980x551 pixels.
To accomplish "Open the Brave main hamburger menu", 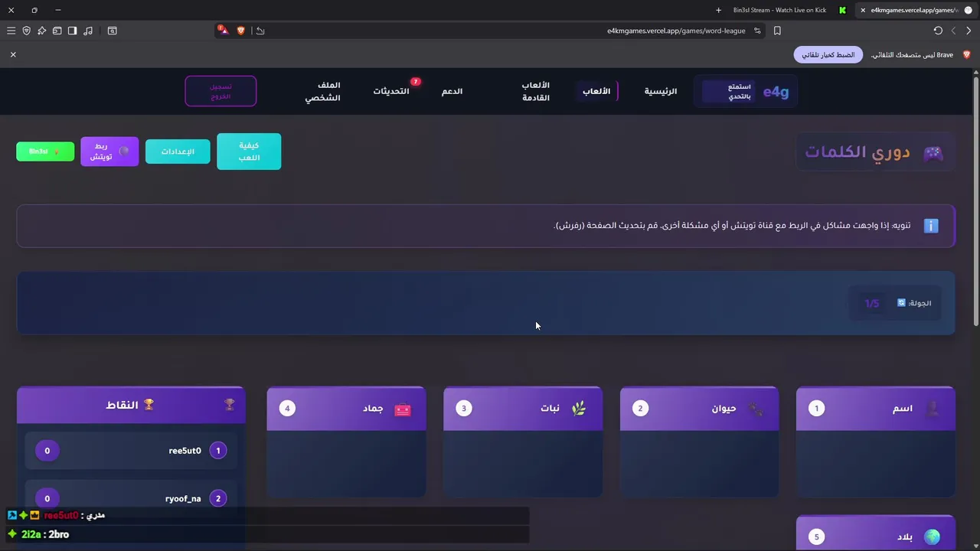I will click(x=11, y=31).
